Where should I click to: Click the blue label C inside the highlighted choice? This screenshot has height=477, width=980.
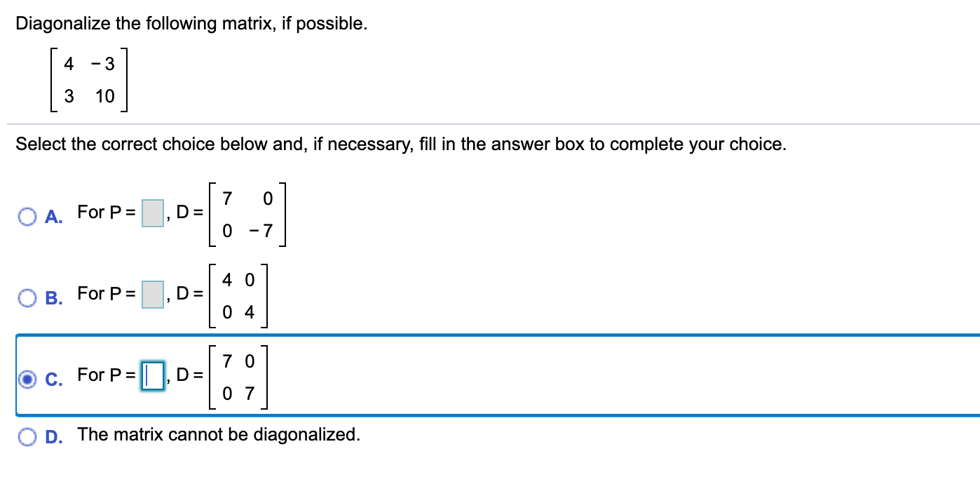tap(52, 379)
